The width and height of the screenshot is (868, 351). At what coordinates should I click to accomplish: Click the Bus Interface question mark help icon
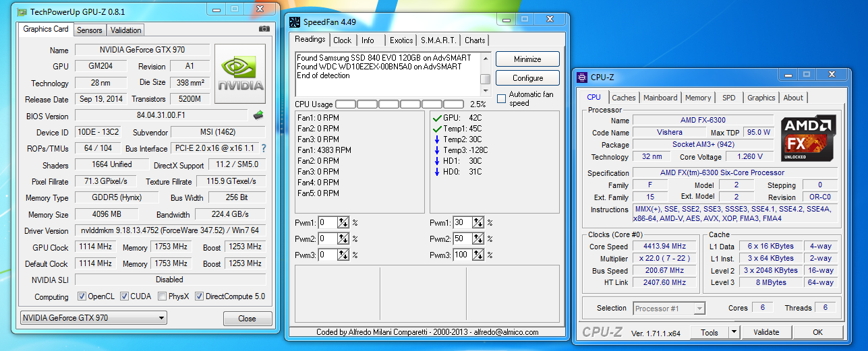tap(263, 148)
